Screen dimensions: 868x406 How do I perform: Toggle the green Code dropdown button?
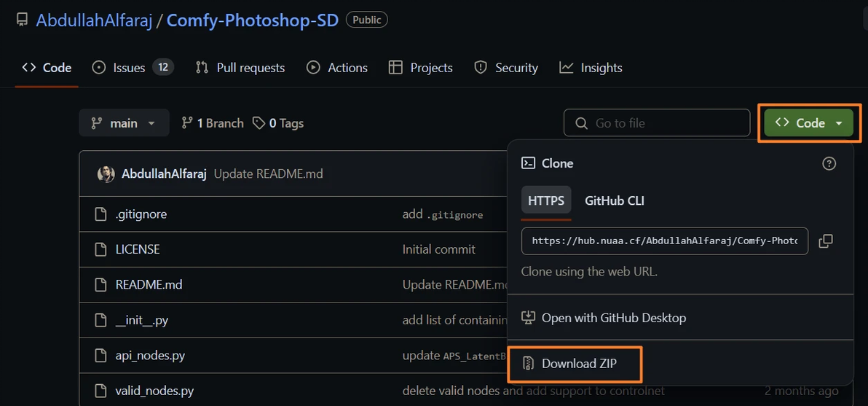point(808,123)
